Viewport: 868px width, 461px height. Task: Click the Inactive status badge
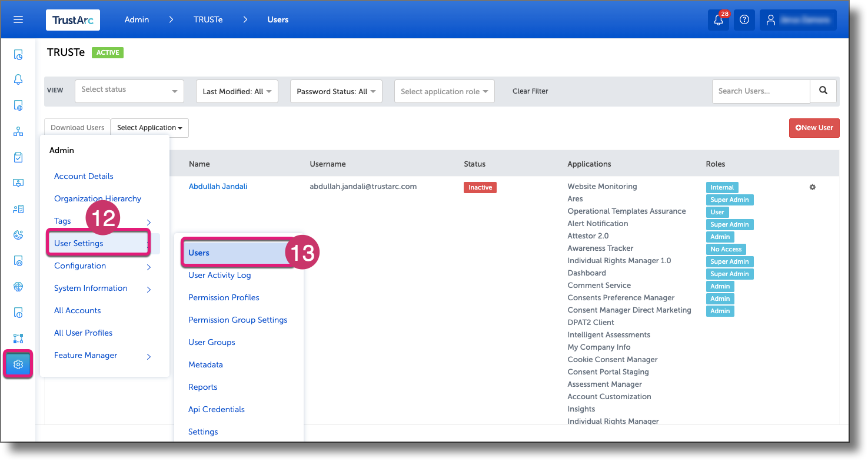(480, 187)
